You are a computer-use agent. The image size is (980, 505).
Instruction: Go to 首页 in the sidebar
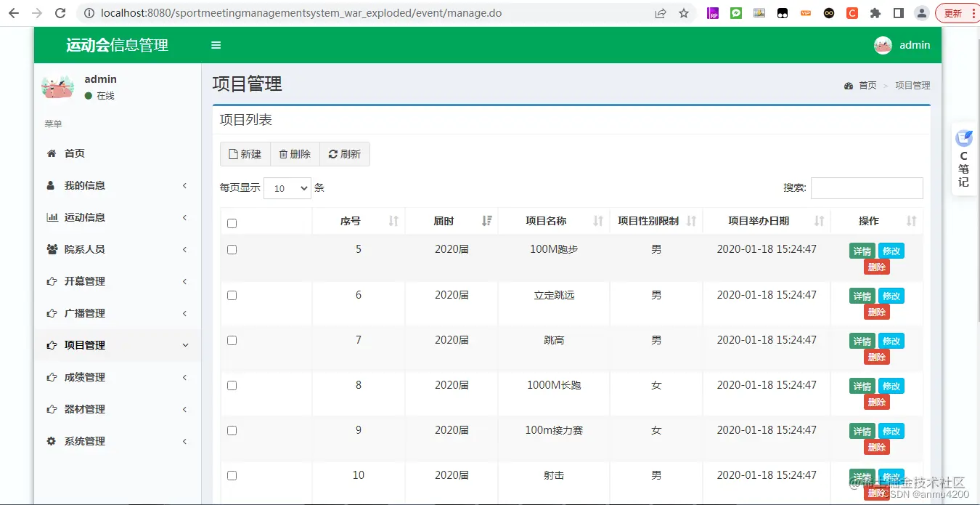click(118, 153)
